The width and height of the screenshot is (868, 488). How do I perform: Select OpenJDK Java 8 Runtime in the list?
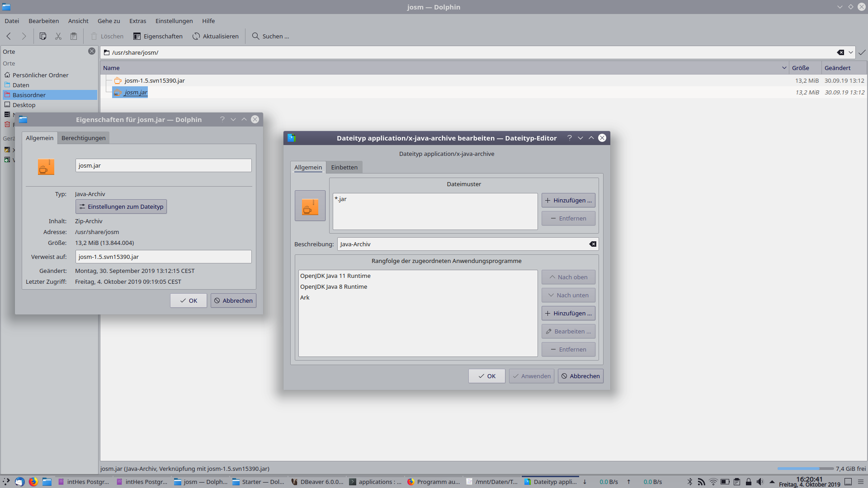[334, 286]
